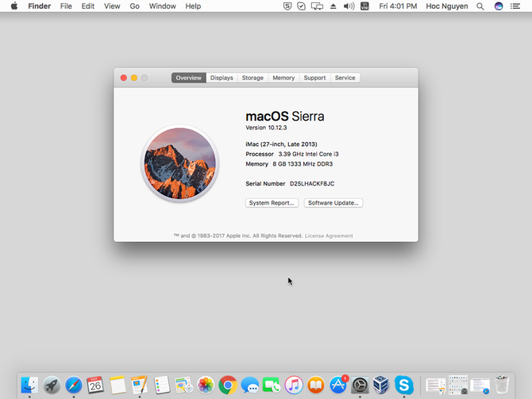Switch to the Memory tab
This screenshot has width=532, height=399.
click(283, 78)
